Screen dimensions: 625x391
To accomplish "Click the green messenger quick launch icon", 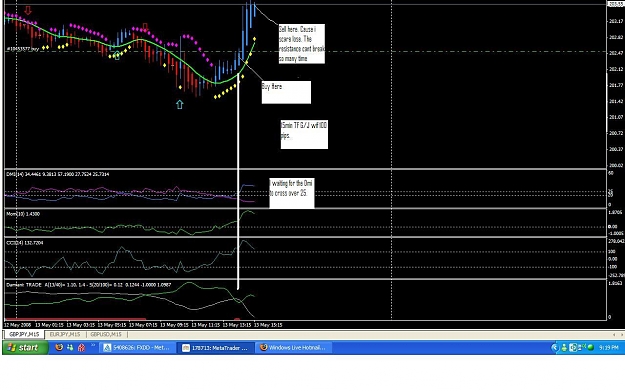I will [x=70, y=348].
